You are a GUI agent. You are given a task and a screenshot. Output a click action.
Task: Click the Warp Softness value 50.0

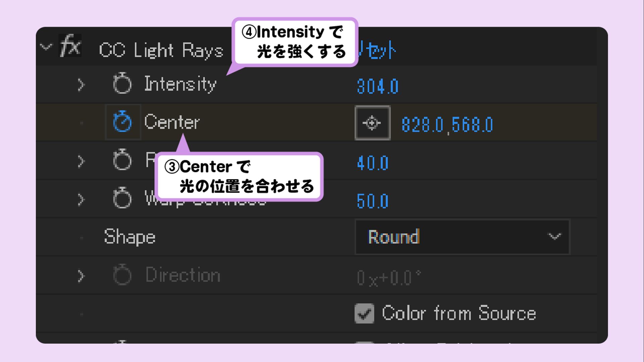point(373,201)
